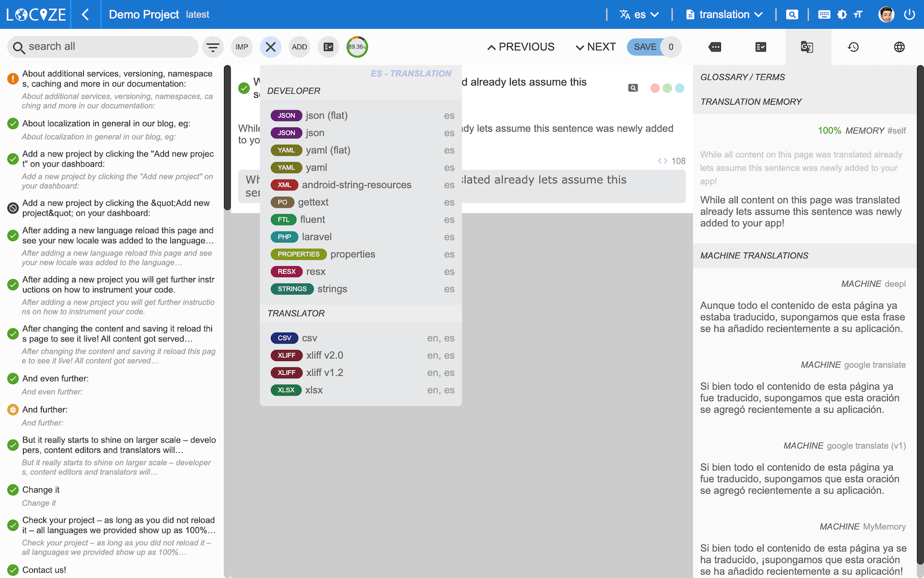Open the tags panel icon
924x578 pixels.
(715, 47)
